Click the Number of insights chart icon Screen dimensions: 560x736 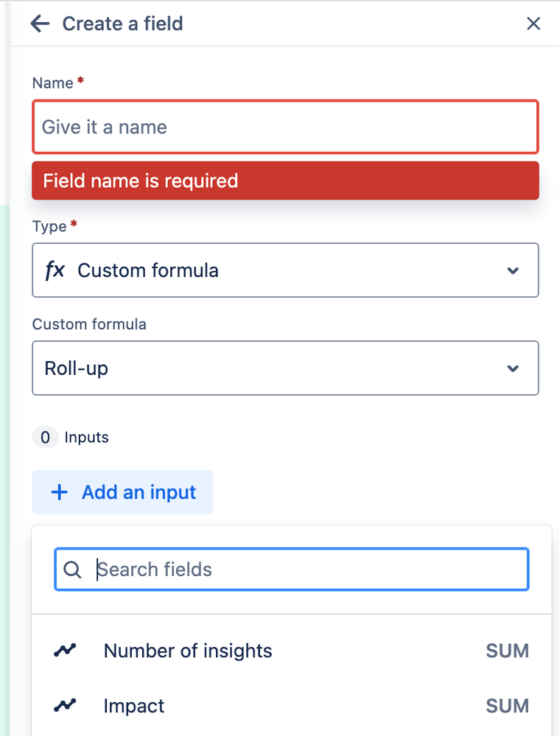65,651
